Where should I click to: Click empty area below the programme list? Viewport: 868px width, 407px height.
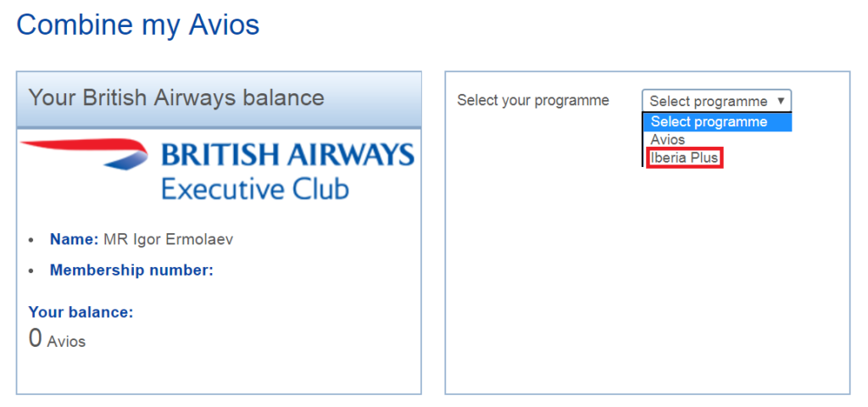coord(648,280)
